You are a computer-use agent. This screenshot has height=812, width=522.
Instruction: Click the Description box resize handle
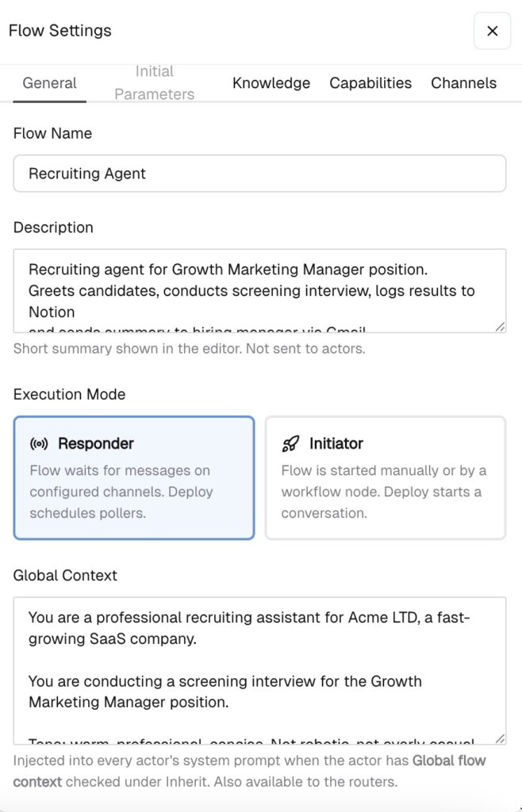pyautogui.click(x=500, y=327)
